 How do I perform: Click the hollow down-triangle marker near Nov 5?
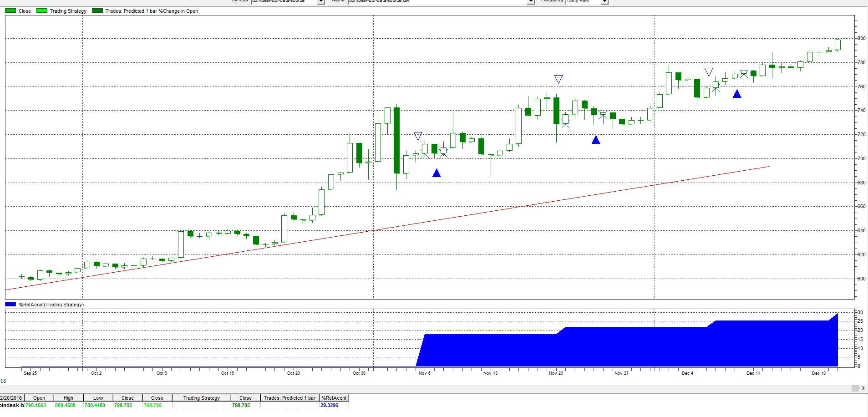coord(418,136)
